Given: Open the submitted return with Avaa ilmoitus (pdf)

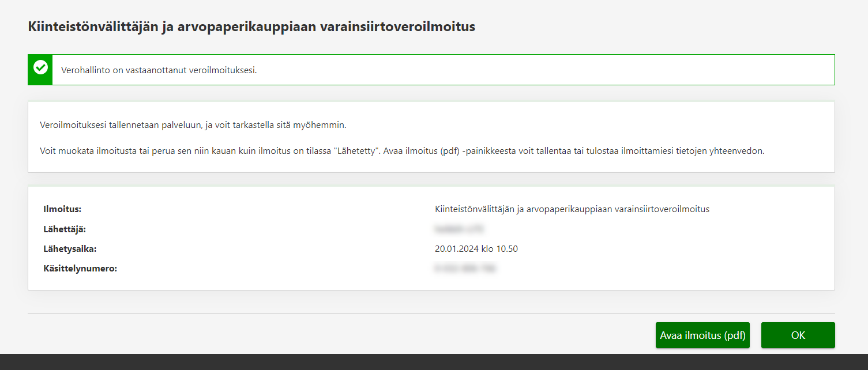Looking at the screenshot, I should pos(702,335).
